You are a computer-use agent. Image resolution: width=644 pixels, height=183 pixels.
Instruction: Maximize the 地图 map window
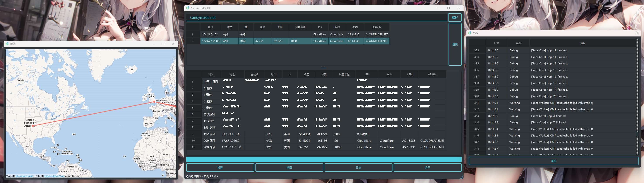click(x=163, y=44)
